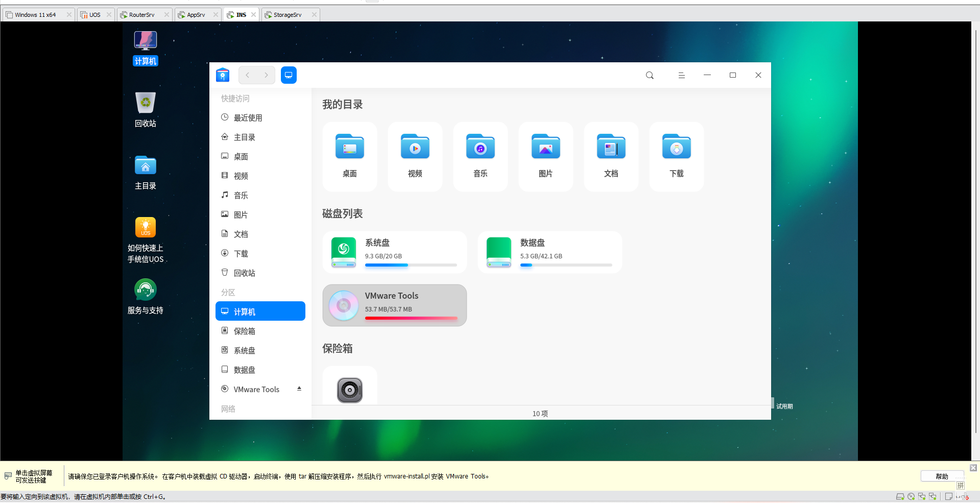This screenshot has width=980, height=503.
Task: Toggle the 拼 pinyin input method indicator
Action: [961, 486]
